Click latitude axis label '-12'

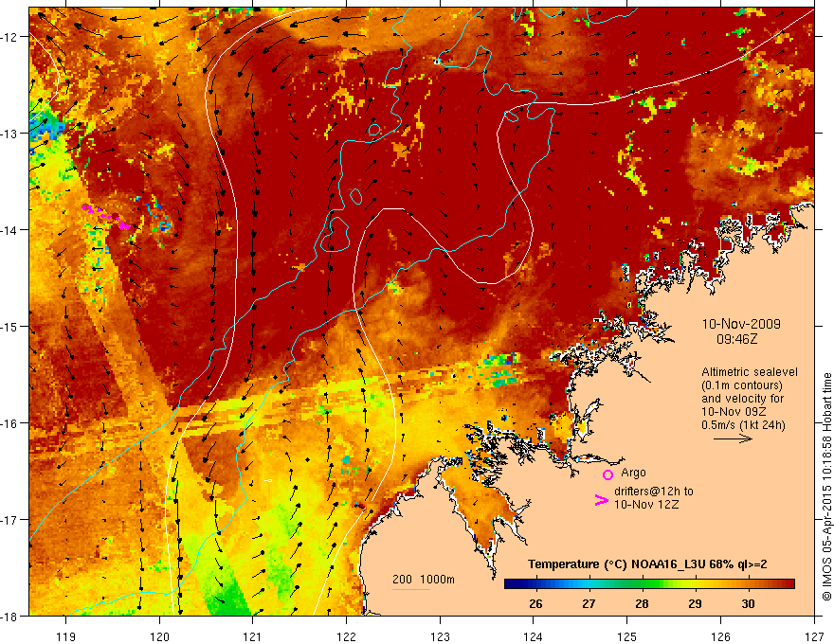coord(9,37)
